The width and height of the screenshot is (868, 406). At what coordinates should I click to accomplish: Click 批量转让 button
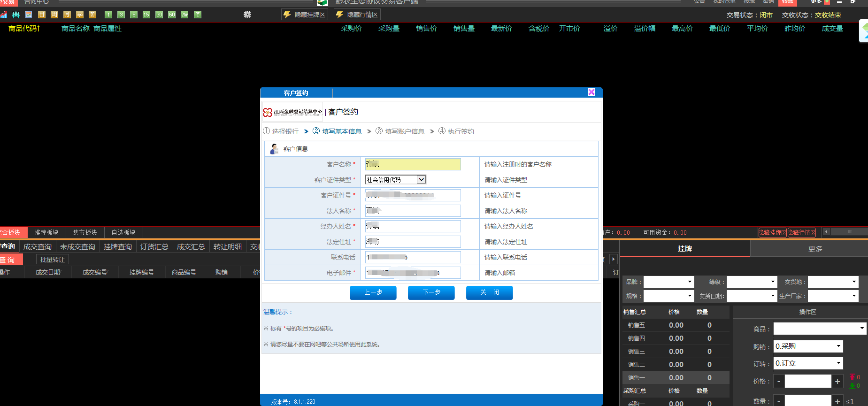point(53,260)
